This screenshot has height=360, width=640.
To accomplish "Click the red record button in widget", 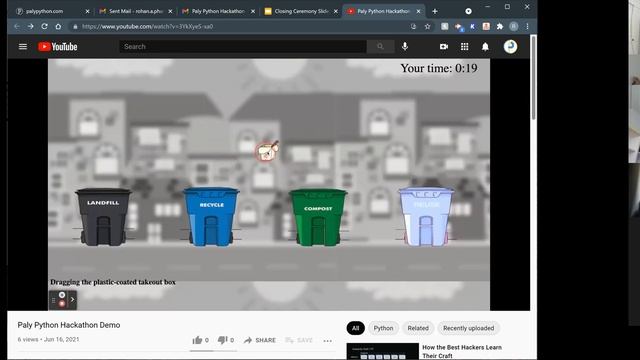I will [x=62, y=304].
